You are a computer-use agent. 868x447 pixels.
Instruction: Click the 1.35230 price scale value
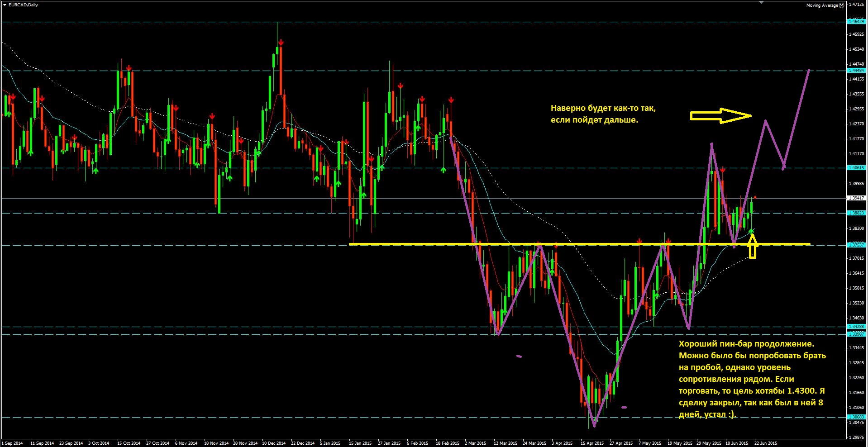(x=857, y=303)
